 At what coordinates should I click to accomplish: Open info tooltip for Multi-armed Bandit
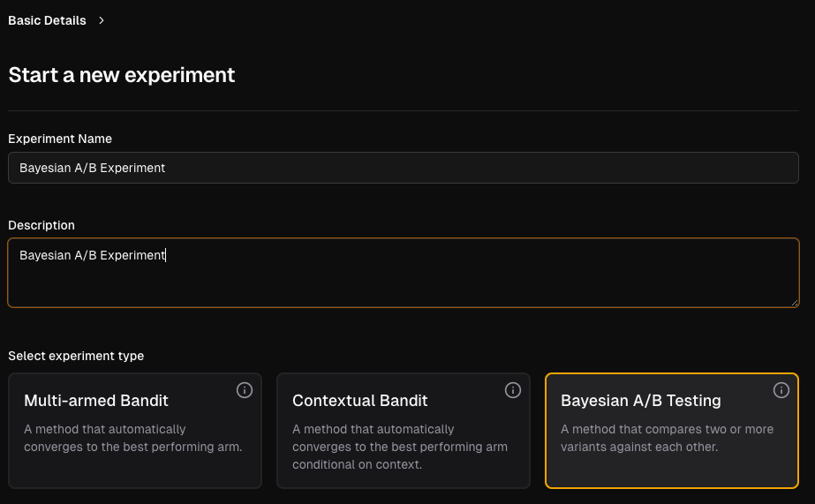pos(245,390)
